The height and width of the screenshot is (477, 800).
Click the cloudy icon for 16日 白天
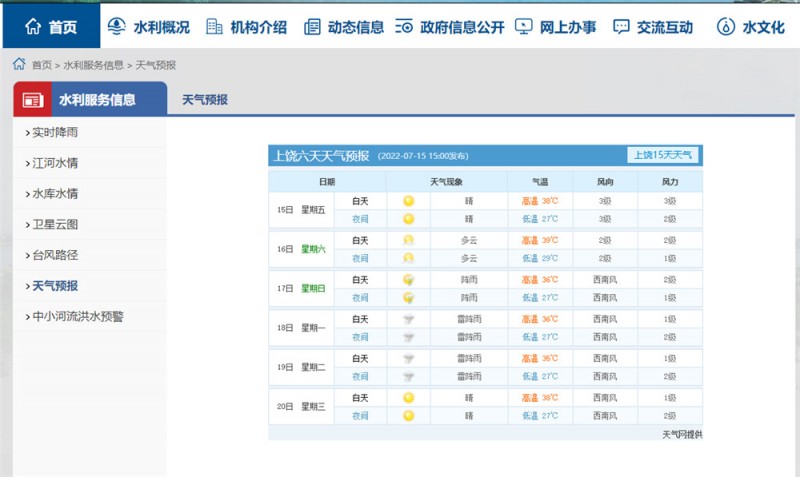click(408, 240)
